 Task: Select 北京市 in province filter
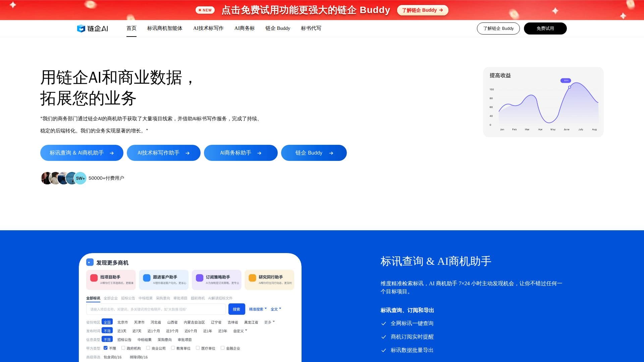122,322
